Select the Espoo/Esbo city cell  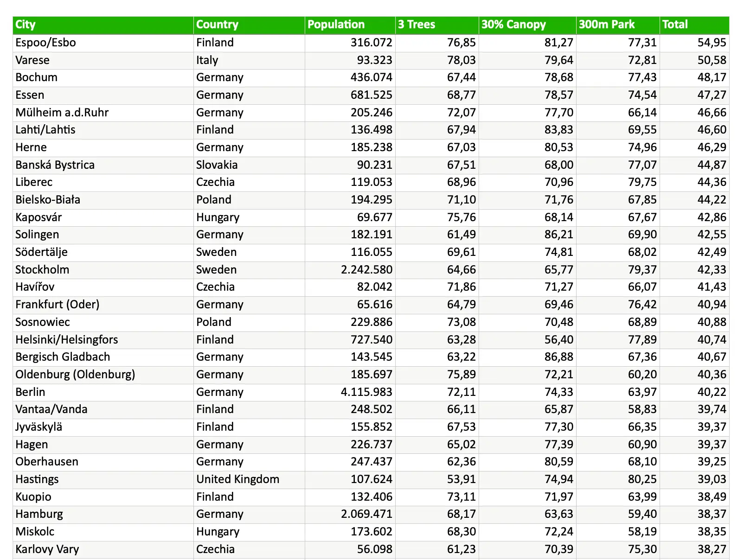(103, 43)
